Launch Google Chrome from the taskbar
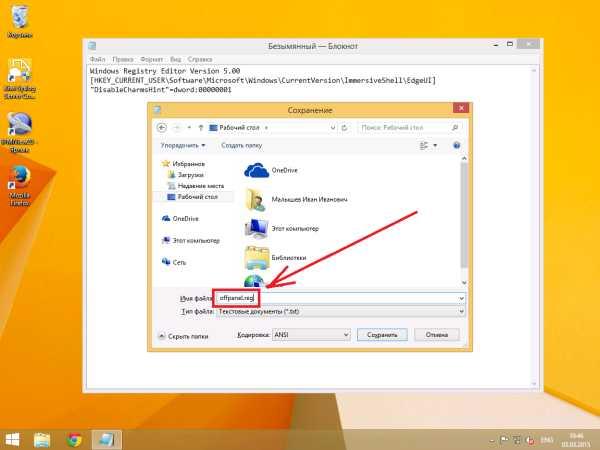The width and height of the screenshot is (600, 450). [x=74, y=440]
